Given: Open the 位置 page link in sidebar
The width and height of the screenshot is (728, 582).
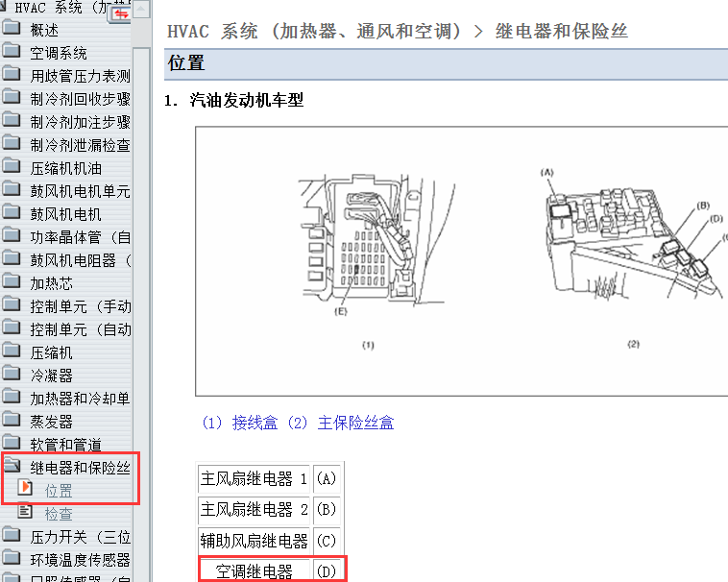Looking at the screenshot, I should (x=59, y=491).
